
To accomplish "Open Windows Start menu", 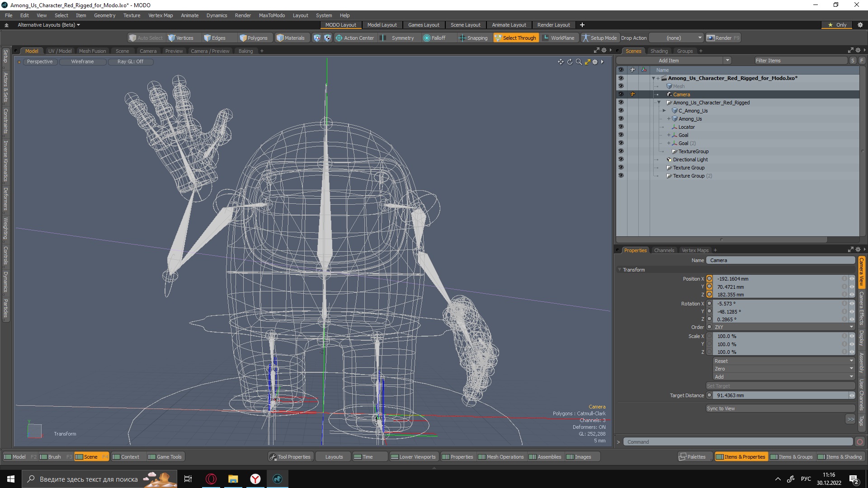I will pos(11,479).
